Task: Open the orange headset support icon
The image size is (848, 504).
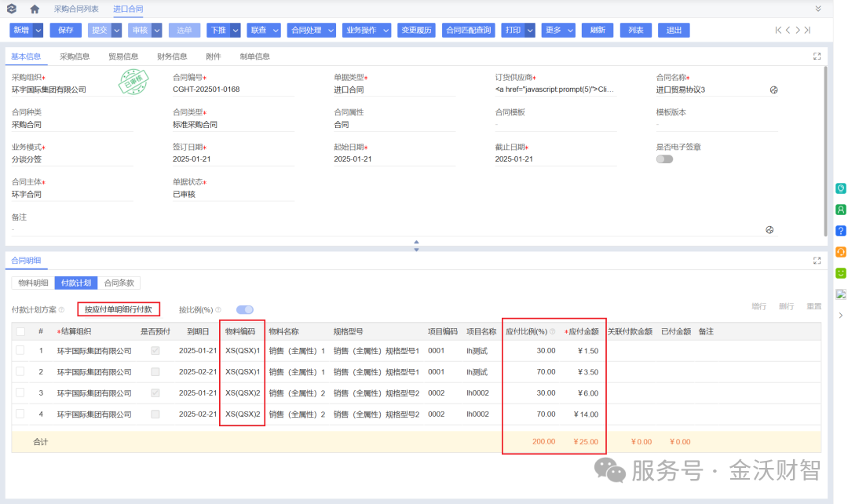Action: click(840, 252)
